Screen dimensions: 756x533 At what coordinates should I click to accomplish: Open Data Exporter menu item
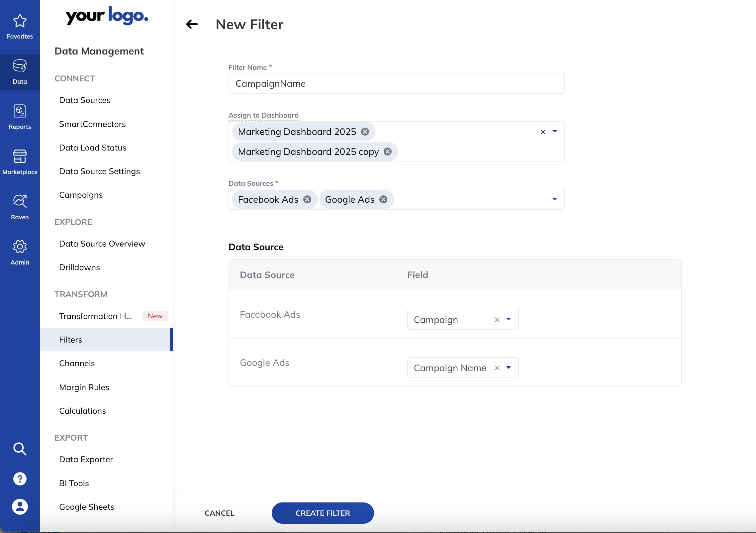pyautogui.click(x=86, y=459)
